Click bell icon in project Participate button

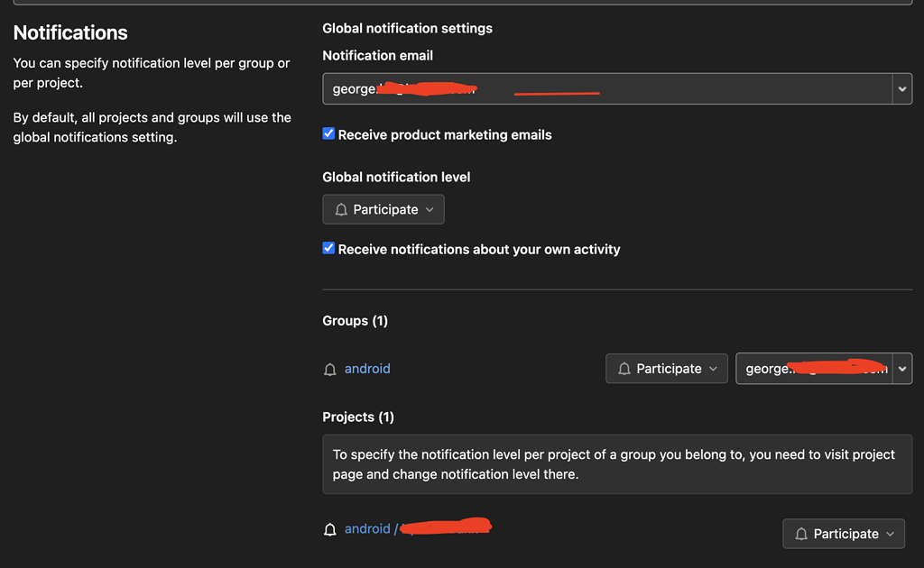pyautogui.click(x=801, y=534)
